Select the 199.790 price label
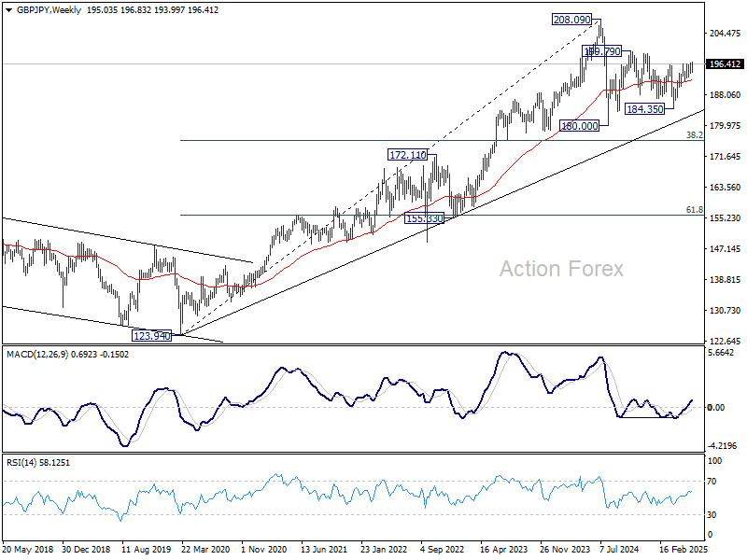 click(x=602, y=51)
